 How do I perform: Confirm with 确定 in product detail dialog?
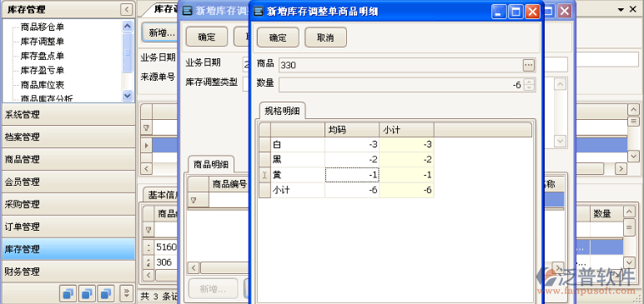[278, 37]
